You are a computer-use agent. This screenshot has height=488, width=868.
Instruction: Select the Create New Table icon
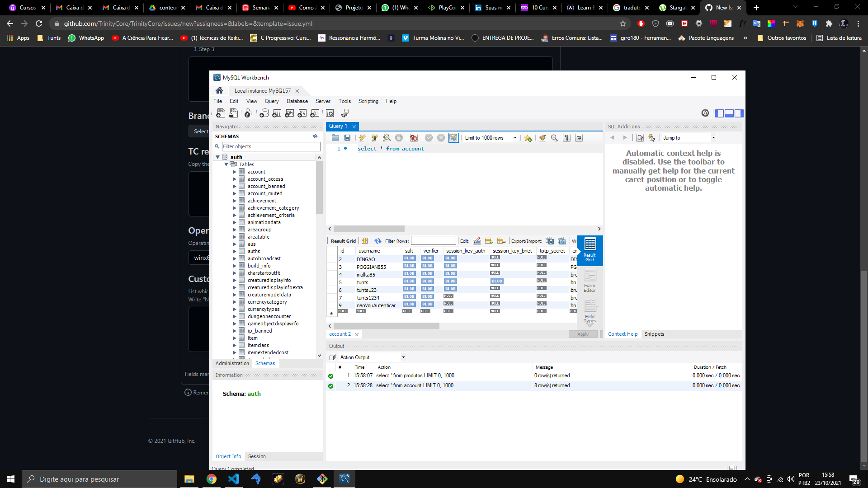point(277,113)
